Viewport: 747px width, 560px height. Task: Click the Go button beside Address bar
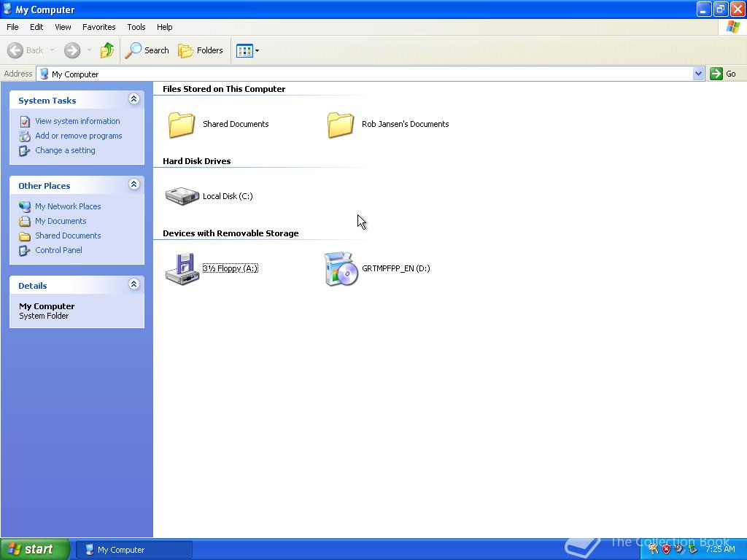pyautogui.click(x=723, y=74)
